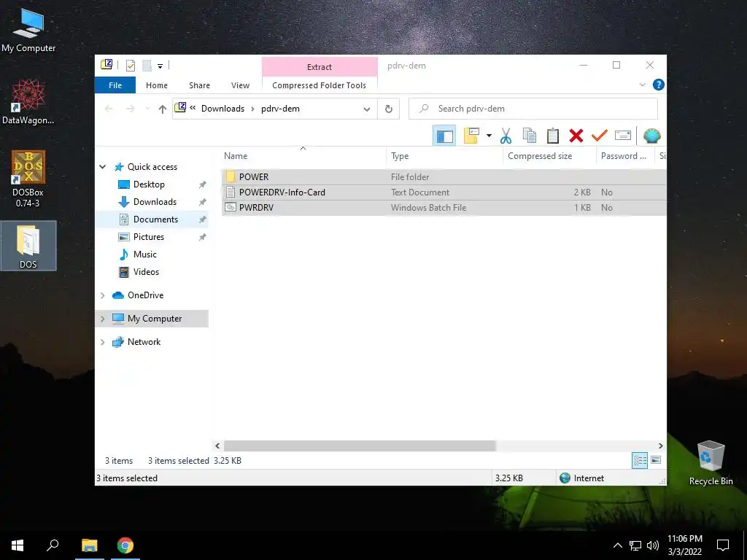
Task: Click the orange checkmark properties icon
Action: pyautogui.click(x=600, y=136)
